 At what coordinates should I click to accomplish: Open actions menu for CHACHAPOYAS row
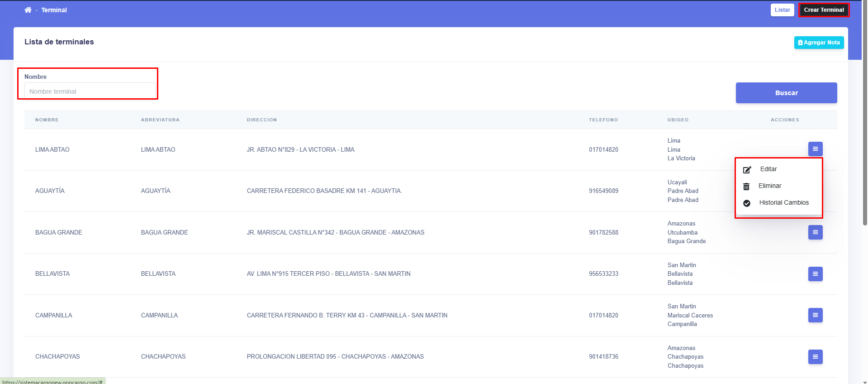tap(815, 357)
